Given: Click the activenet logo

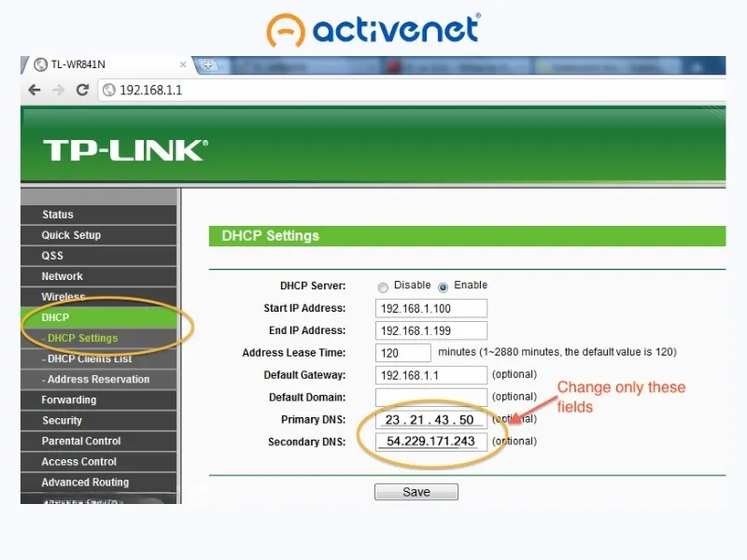Looking at the screenshot, I should (373, 30).
